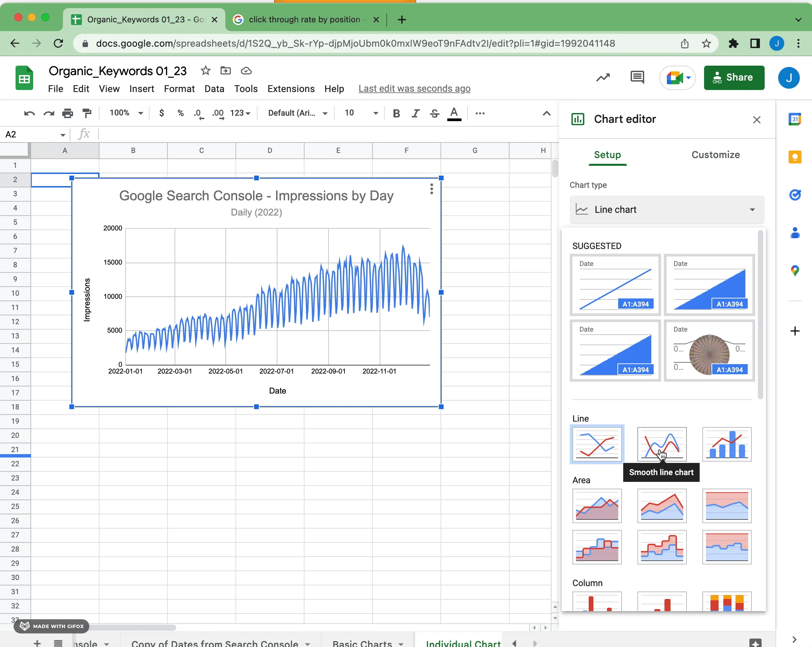Click the bar chart icon in Line section
Screen dimensions: 812x647
tap(727, 444)
